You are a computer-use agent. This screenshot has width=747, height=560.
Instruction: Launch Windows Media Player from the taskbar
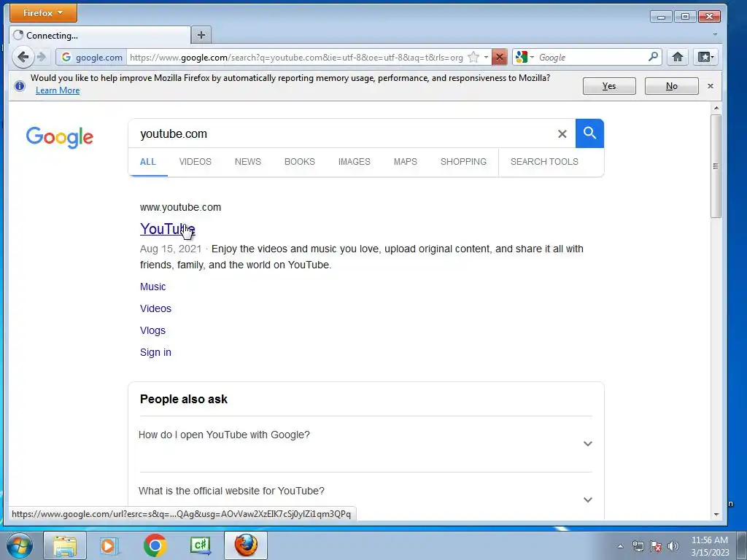[109, 545]
